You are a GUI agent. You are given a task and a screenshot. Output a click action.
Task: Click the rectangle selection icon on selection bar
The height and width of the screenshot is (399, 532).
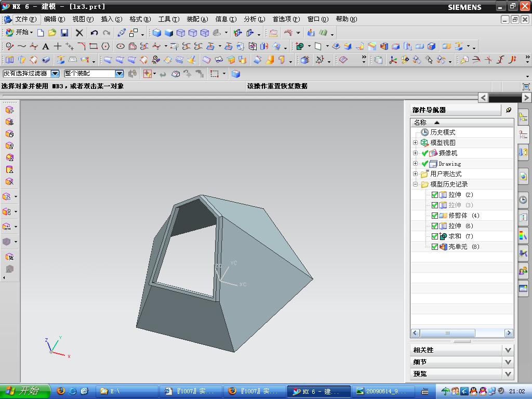tap(214, 74)
